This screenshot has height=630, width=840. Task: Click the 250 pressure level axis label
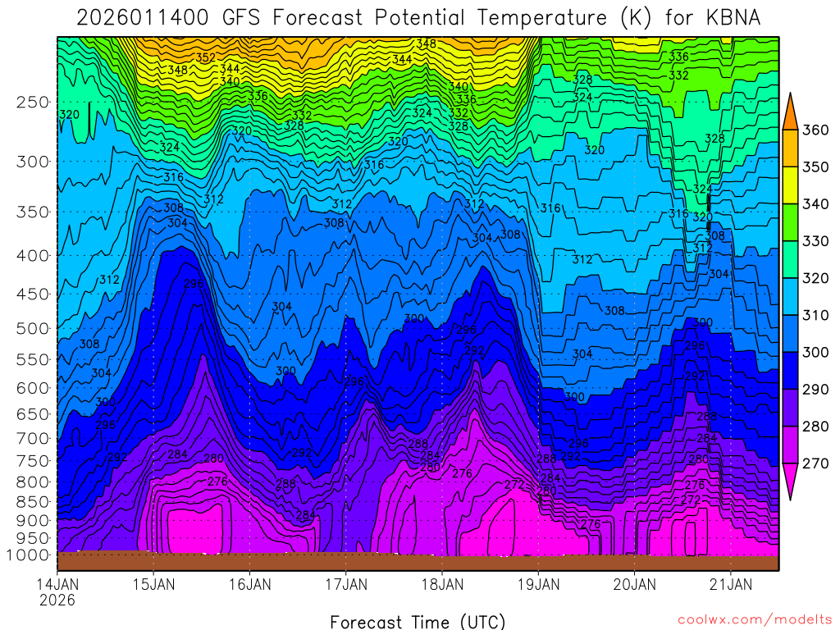[33, 102]
